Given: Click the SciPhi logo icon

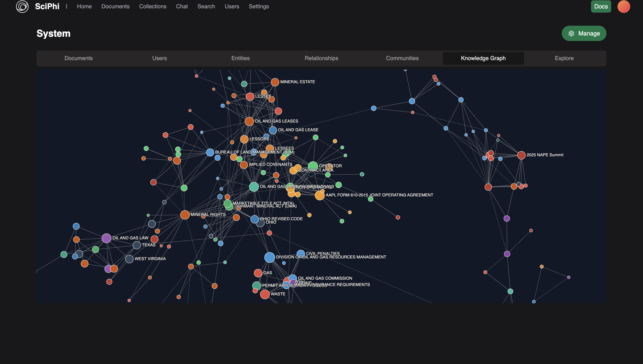Looking at the screenshot, I should 22,7.
